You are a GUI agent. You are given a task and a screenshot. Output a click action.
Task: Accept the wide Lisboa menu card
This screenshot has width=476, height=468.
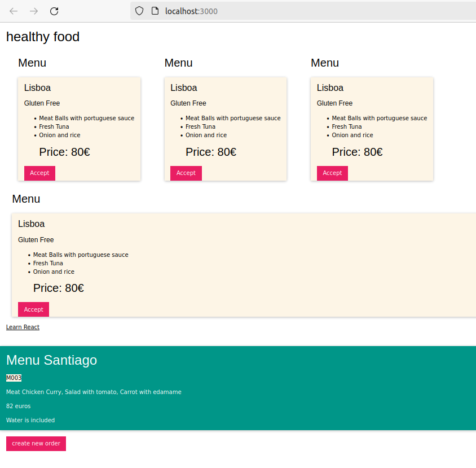click(x=33, y=309)
